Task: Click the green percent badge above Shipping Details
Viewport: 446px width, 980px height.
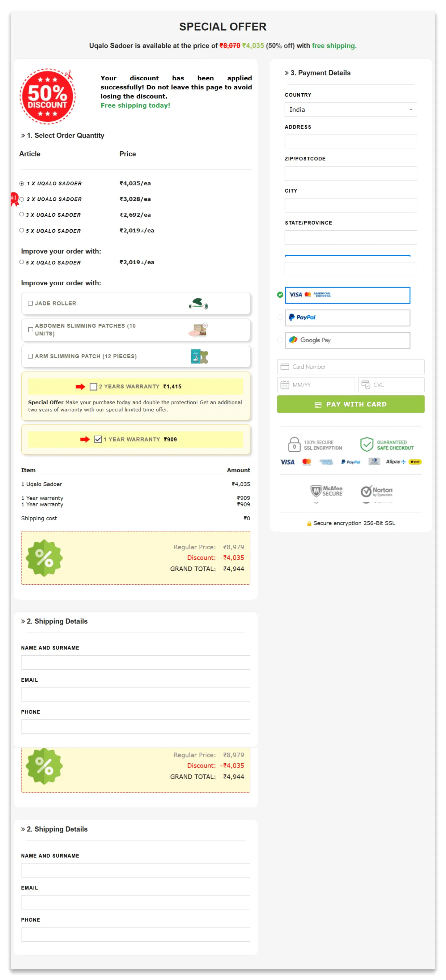Action: pyautogui.click(x=44, y=558)
